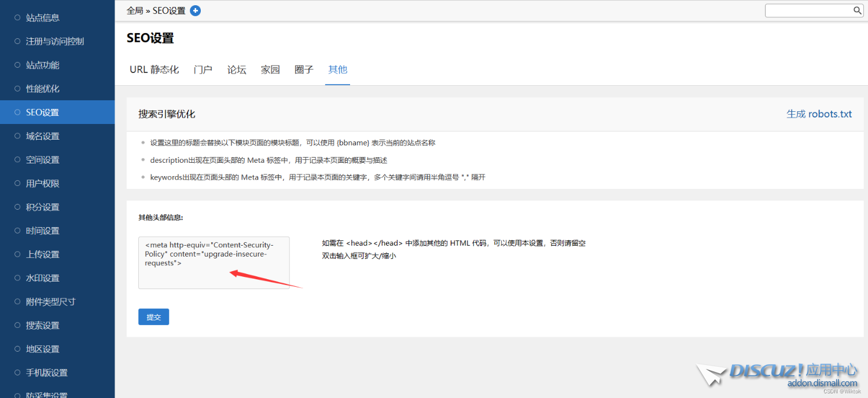Click the search magnifier icon
The image size is (868, 398).
(858, 10)
